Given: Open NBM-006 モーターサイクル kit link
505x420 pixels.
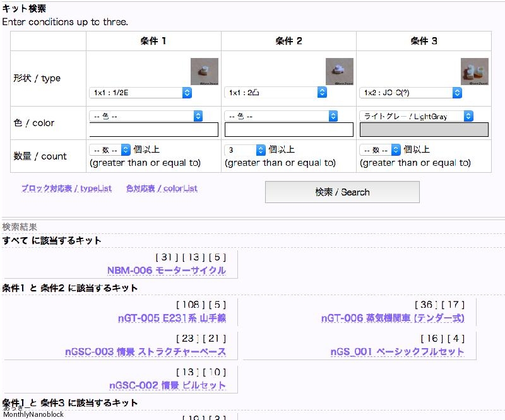Looking at the screenshot, I should click(166, 271).
